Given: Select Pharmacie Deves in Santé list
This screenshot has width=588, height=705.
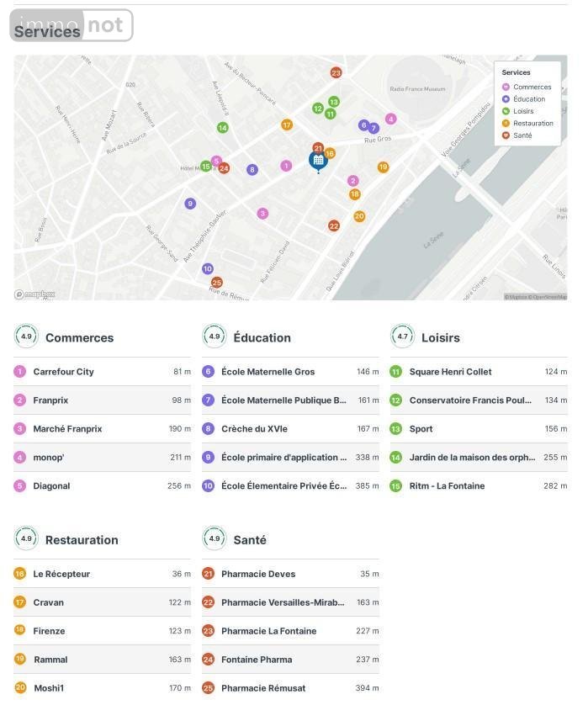Looking at the screenshot, I should pyautogui.click(x=258, y=574).
